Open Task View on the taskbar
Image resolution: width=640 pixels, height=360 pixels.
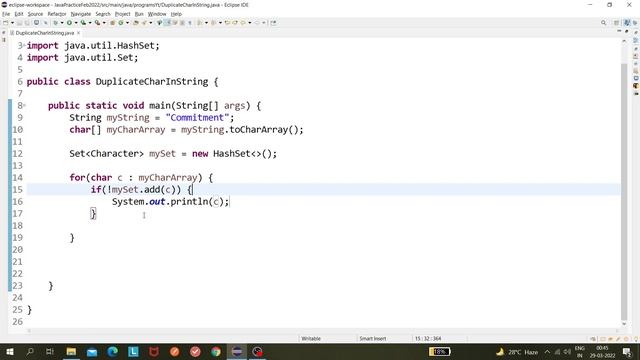click(50, 351)
